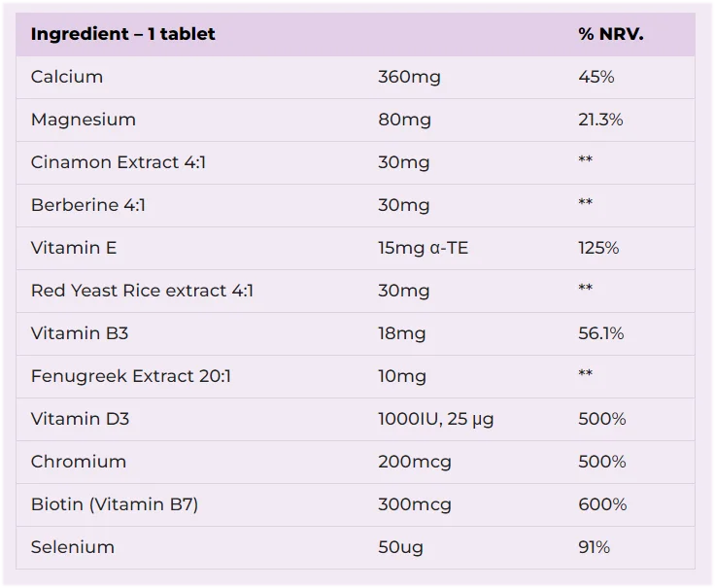The width and height of the screenshot is (715, 588).
Task: Click the Chromium ingredient name
Action: [79, 462]
